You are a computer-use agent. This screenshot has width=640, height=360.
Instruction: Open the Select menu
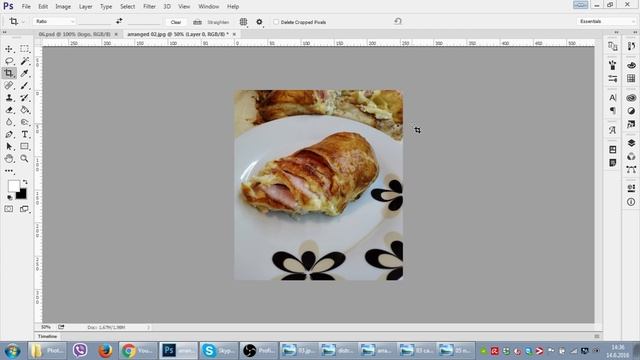click(x=127, y=7)
